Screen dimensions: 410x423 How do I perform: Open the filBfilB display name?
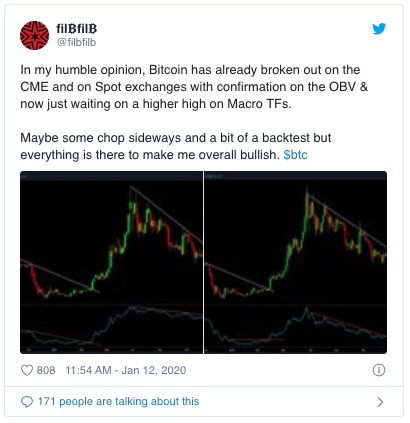77,29
